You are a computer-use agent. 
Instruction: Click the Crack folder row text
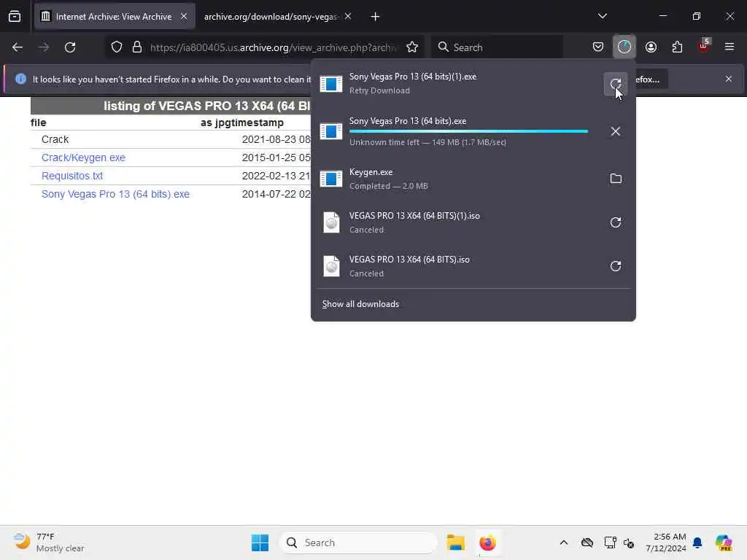tap(55, 139)
